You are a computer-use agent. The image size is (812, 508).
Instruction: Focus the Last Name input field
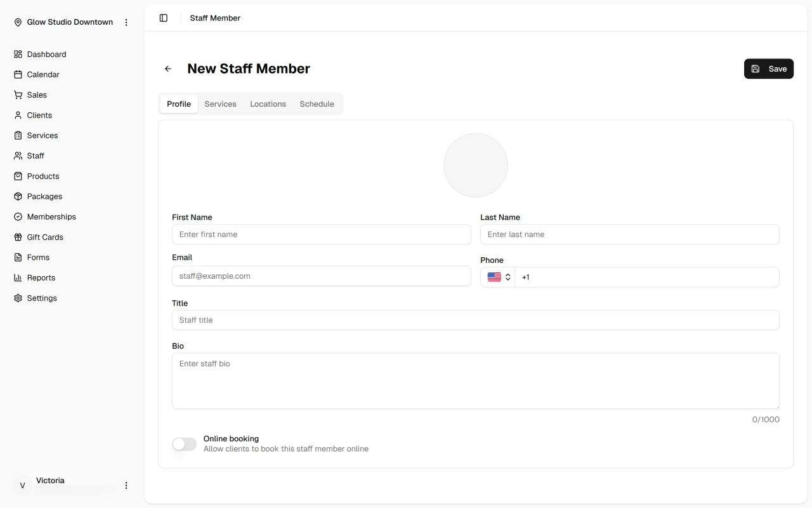tap(630, 234)
